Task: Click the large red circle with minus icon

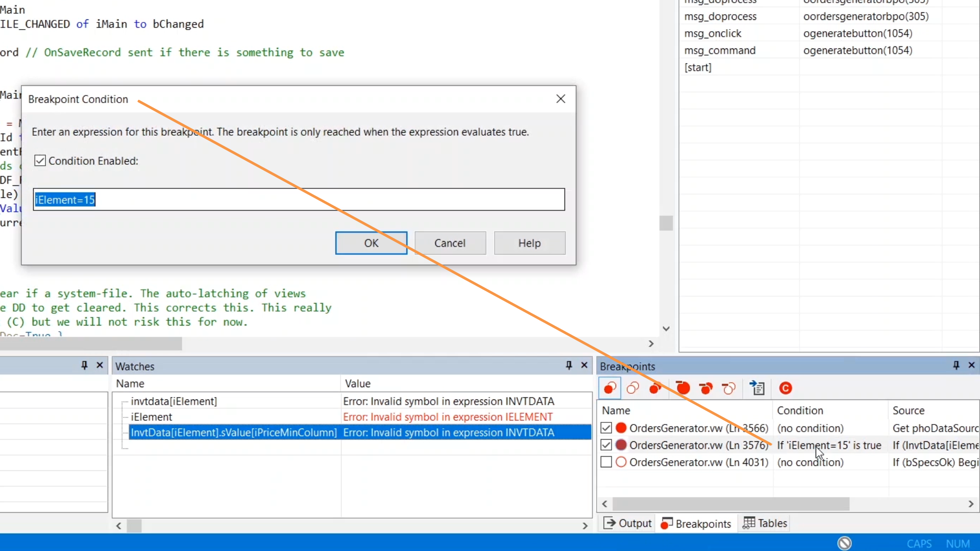Action: [x=683, y=389]
